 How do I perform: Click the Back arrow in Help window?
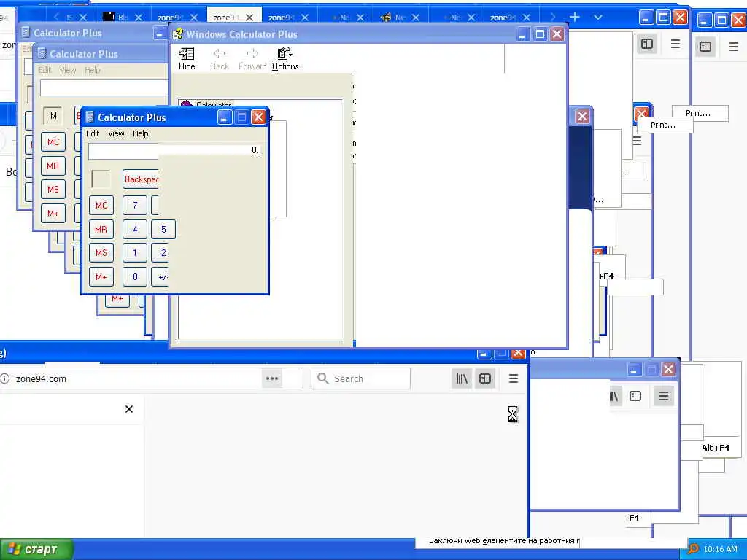click(x=220, y=58)
